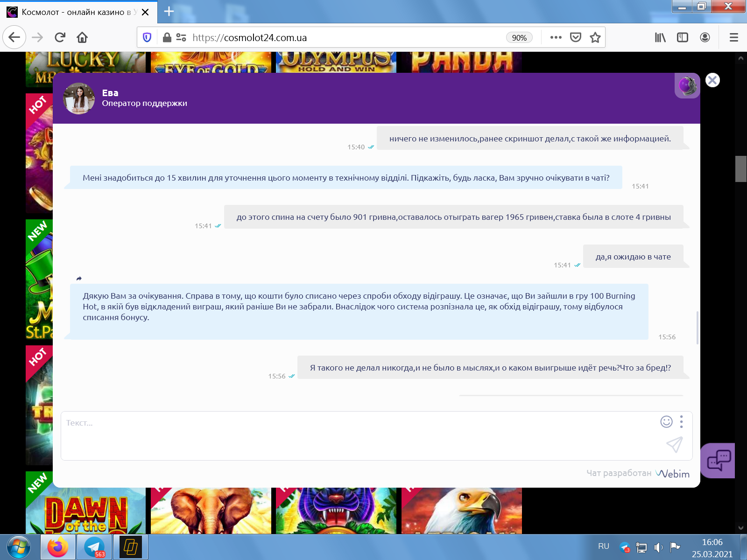This screenshot has height=560, width=747.
Task: Open site permissions icon in address bar
Action: coord(181,37)
